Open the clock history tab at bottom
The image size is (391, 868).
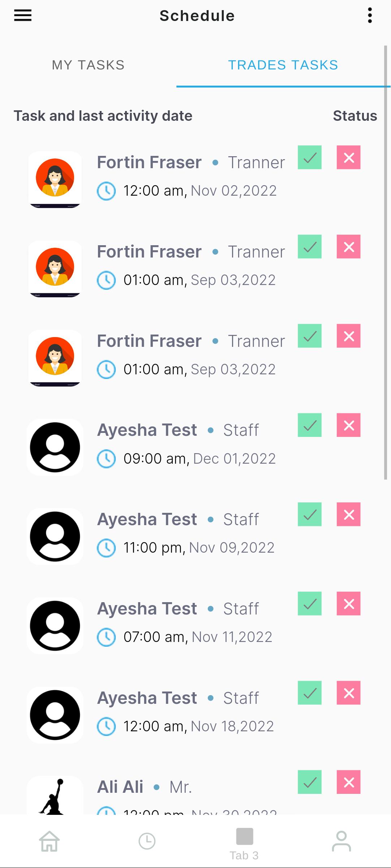pyautogui.click(x=147, y=841)
